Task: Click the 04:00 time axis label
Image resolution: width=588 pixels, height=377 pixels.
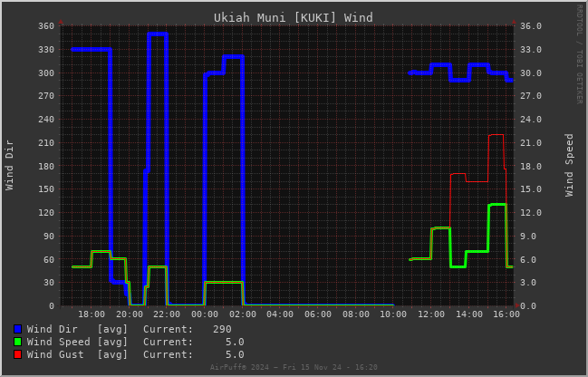Action: tap(280, 314)
